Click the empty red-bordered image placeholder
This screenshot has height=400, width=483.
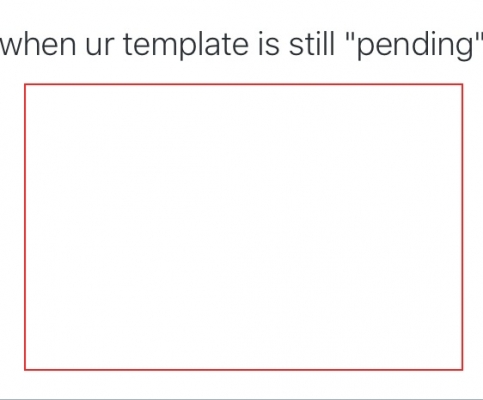[x=243, y=227]
